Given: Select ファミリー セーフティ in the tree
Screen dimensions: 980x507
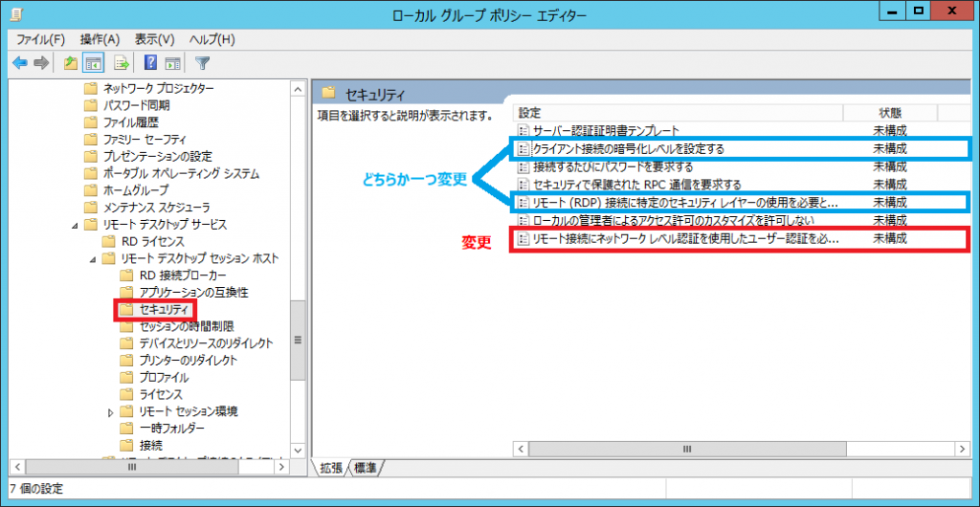Looking at the screenshot, I should pyautogui.click(x=144, y=139).
